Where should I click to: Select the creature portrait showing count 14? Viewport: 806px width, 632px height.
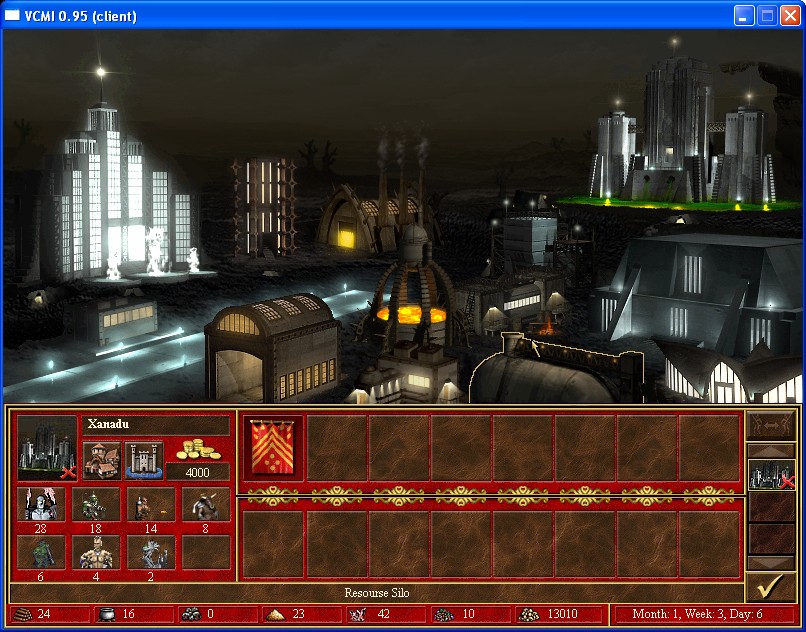pyautogui.click(x=151, y=504)
